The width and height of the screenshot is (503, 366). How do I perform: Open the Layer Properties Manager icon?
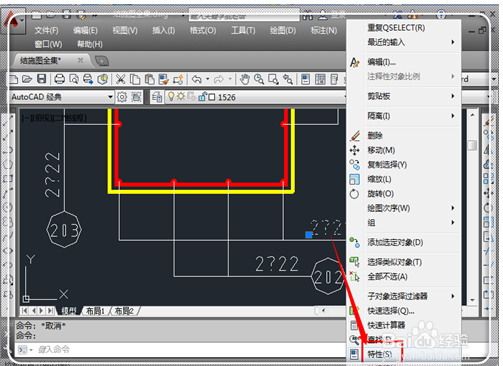point(157,97)
